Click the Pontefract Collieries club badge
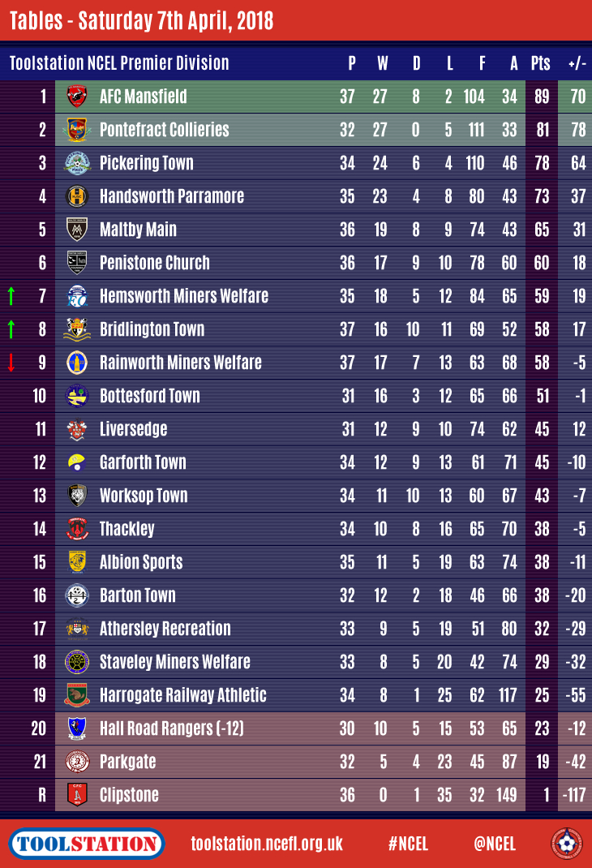The image size is (592, 868). point(77,130)
